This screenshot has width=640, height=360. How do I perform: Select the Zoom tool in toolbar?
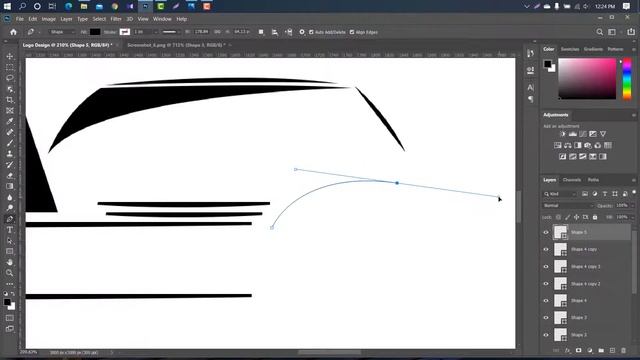tap(10, 273)
